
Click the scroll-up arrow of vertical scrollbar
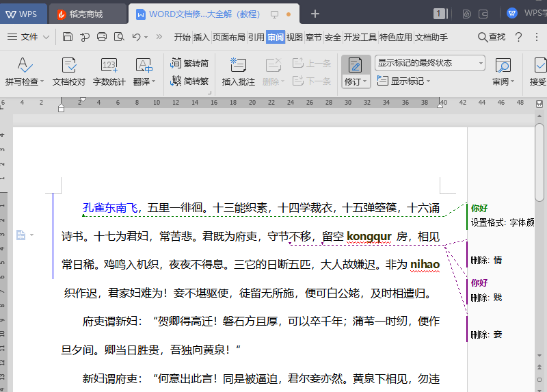pyautogui.click(x=539, y=116)
